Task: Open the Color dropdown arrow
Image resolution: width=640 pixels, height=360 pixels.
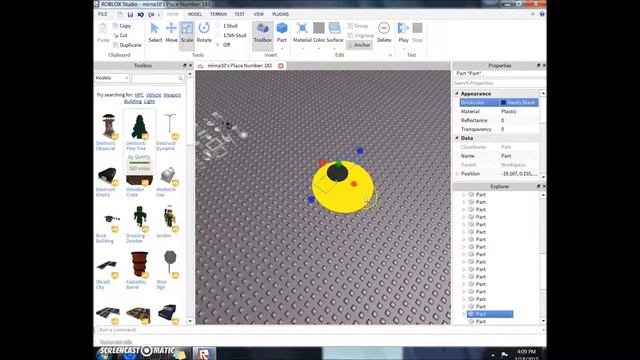Action: [319, 49]
